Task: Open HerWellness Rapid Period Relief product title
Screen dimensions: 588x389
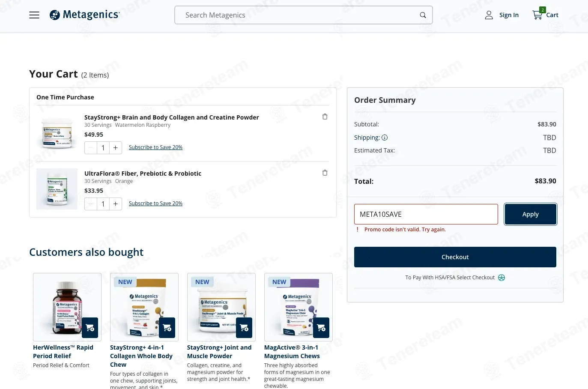Action: coord(63,352)
